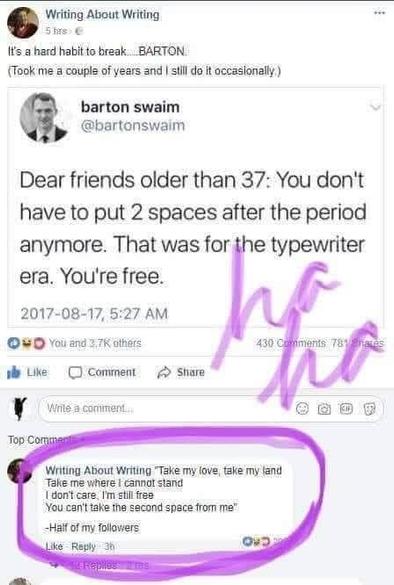Image resolution: width=394 pixels, height=585 pixels.
Task: Open the sticker picker icon
Action: (x=369, y=409)
